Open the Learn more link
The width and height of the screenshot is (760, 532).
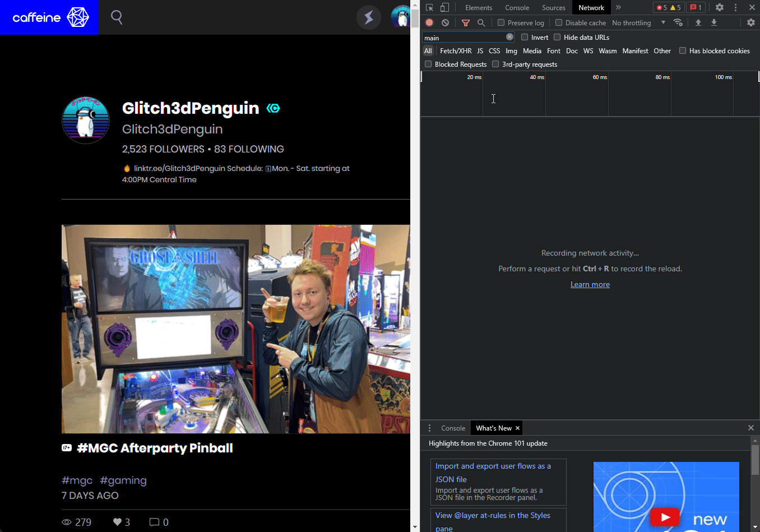point(590,285)
